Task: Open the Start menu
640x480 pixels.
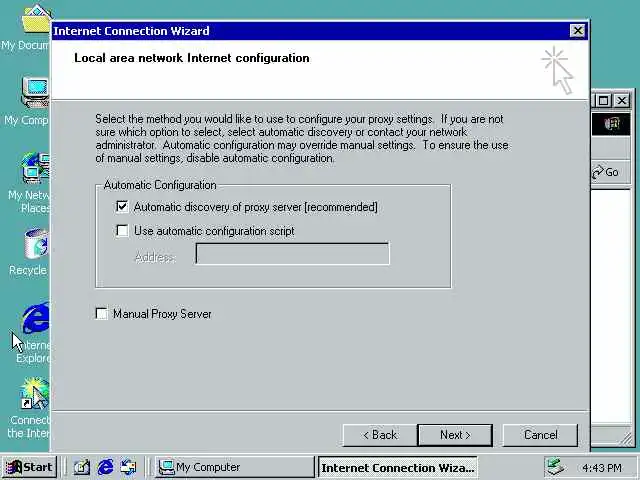Action: [29, 467]
